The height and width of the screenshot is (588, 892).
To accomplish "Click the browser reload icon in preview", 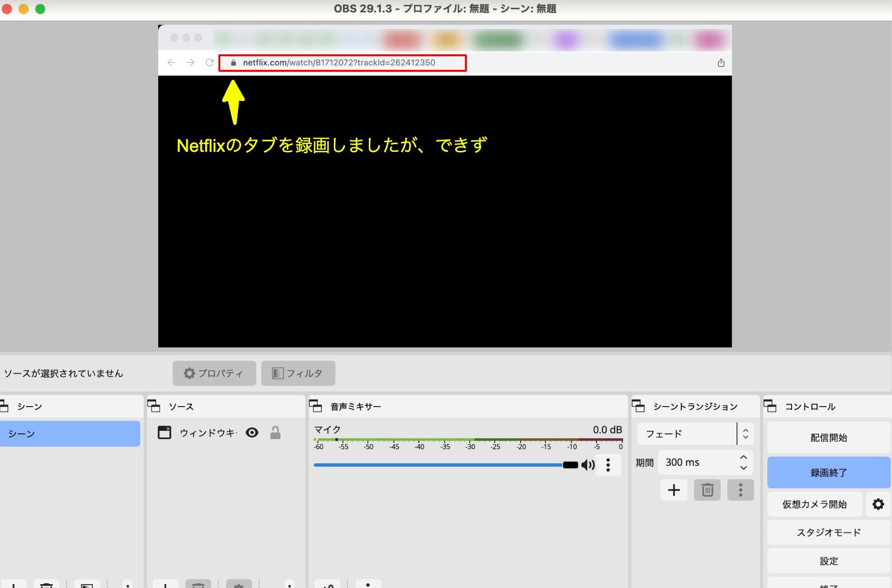I will pyautogui.click(x=209, y=62).
